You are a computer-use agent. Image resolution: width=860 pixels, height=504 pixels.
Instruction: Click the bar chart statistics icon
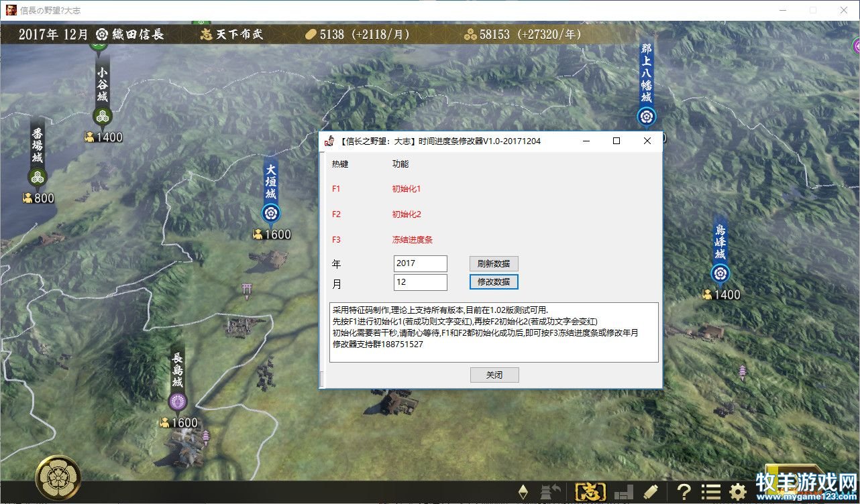point(624,492)
